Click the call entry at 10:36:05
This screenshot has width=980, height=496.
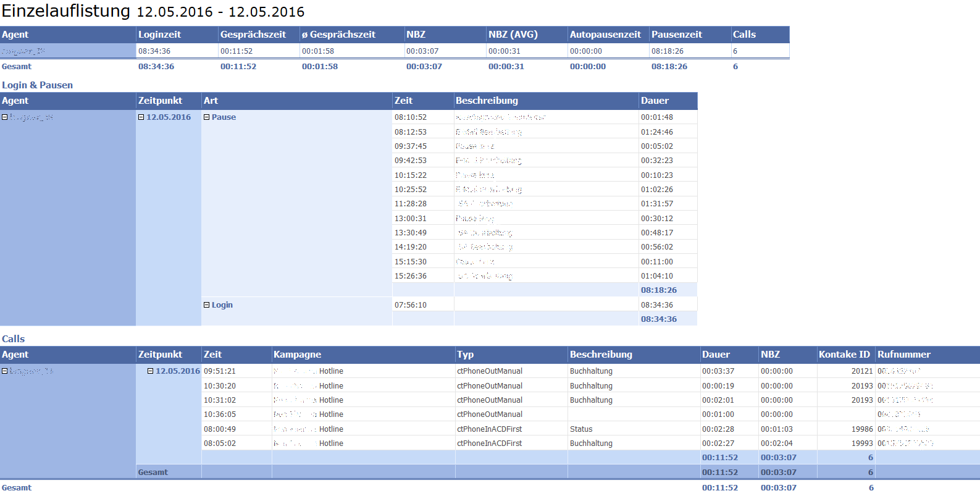220,414
